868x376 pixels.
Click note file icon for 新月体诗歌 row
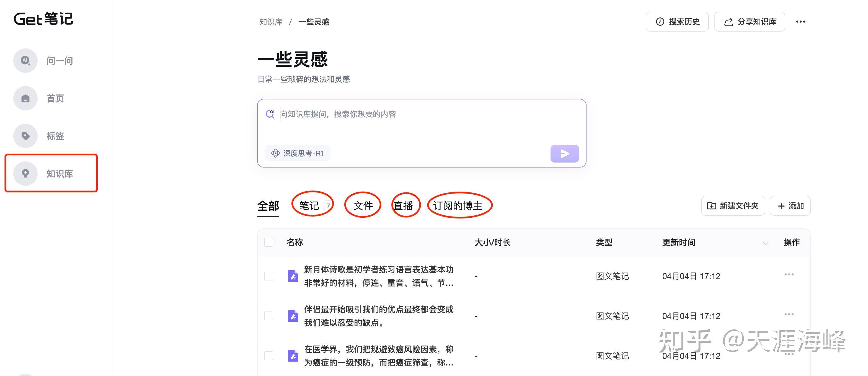[x=293, y=276]
